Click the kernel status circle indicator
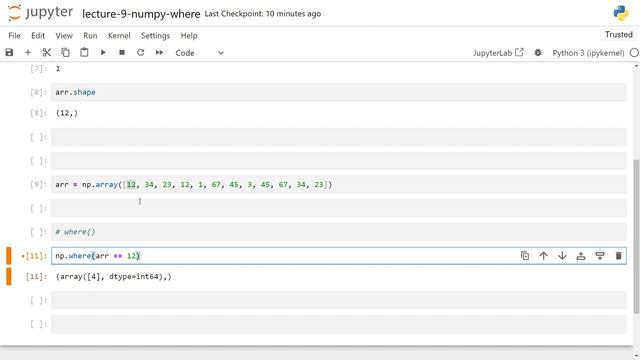Image resolution: width=640 pixels, height=360 pixels. 634,53
